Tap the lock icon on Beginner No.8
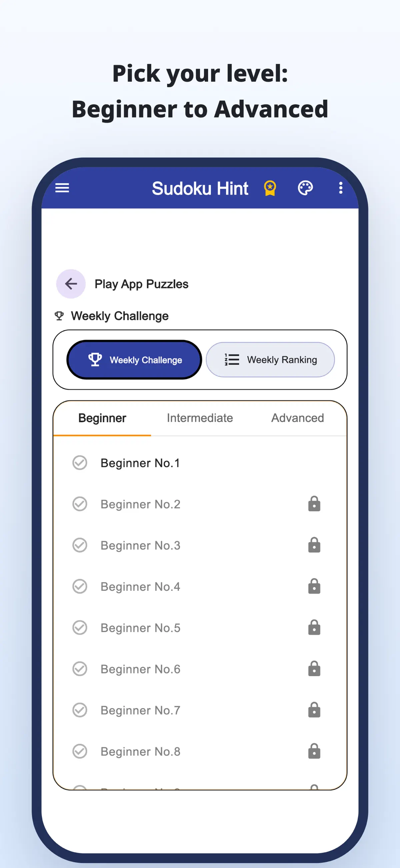The image size is (400, 868). pos(314,751)
